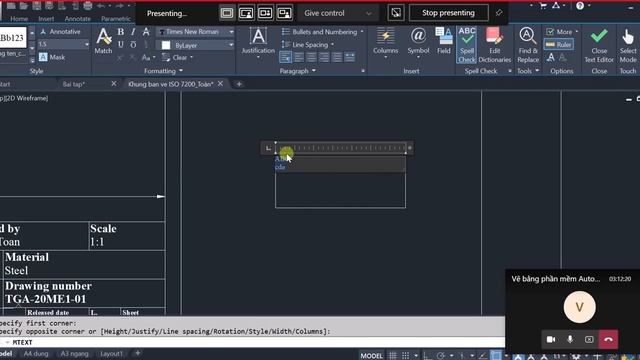Switch to the Annotate ribbon tab

click(78, 19)
